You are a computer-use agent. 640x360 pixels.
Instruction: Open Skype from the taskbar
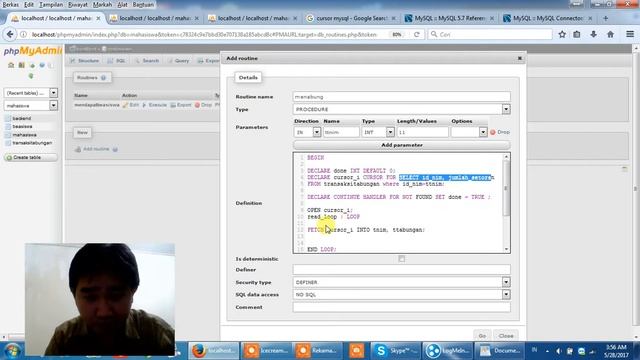coord(396,351)
